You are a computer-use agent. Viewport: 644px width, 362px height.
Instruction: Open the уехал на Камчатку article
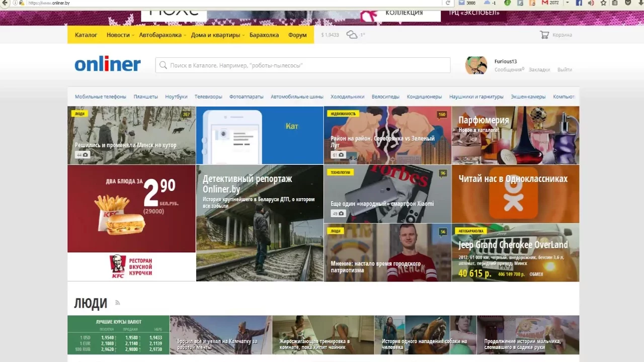coord(221,335)
